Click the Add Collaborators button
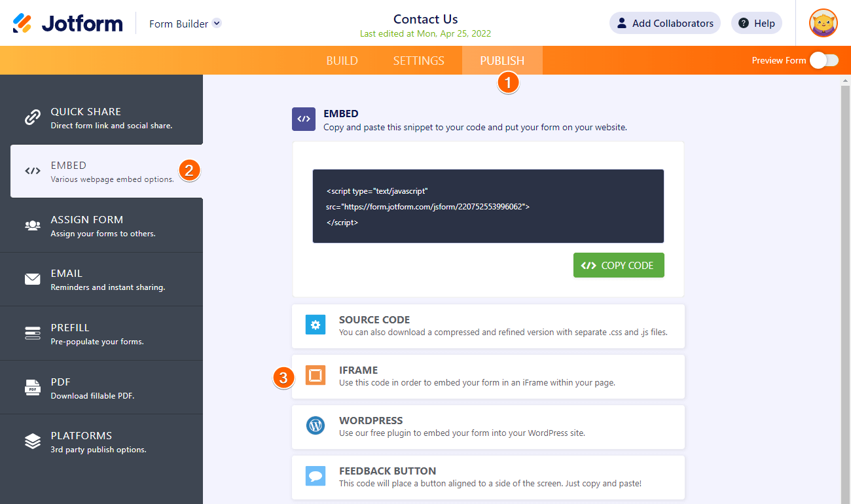 pyautogui.click(x=664, y=23)
